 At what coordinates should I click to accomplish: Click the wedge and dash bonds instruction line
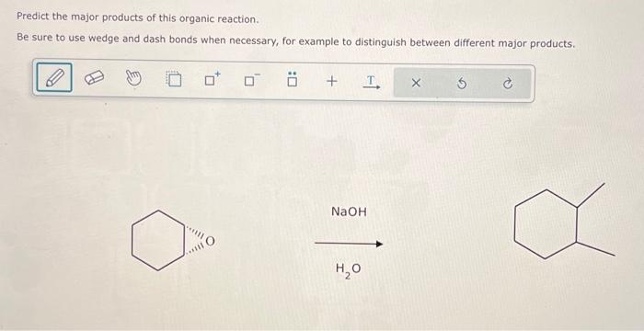click(295, 40)
